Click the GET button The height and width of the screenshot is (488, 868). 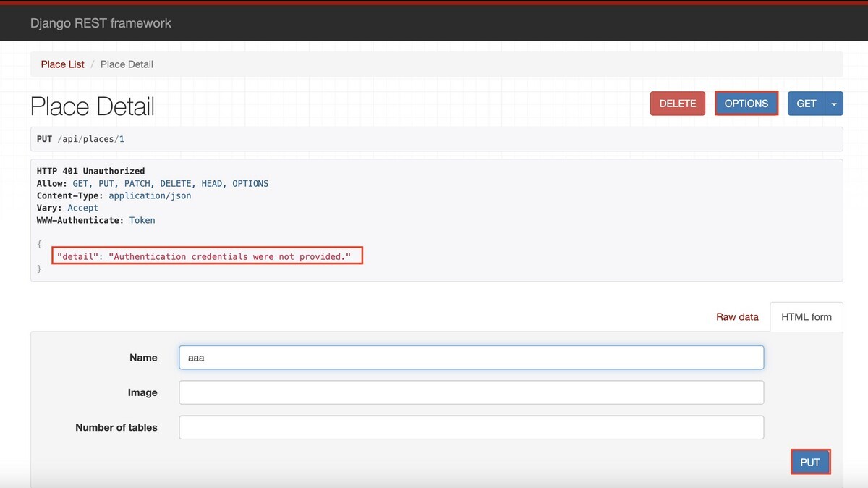[x=805, y=103]
